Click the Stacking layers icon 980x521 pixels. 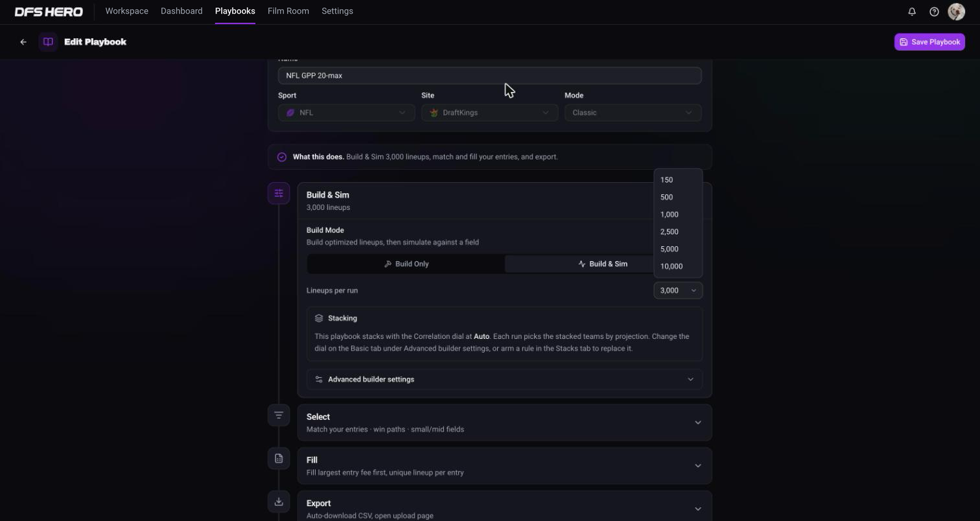point(319,318)
